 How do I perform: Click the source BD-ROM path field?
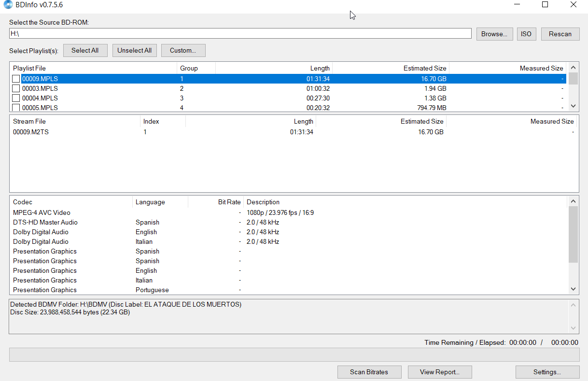[x=240, y=33]
